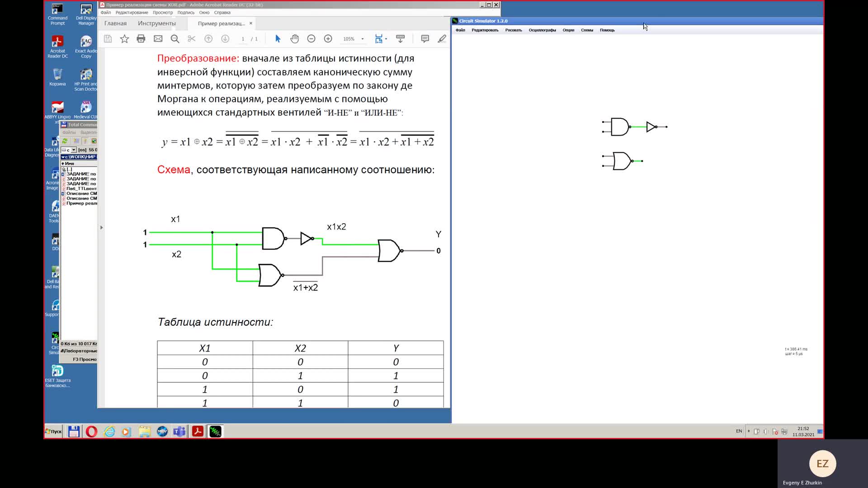
Task: Click the magnifier search icon in Acrobat
Action: pos(175,39)
